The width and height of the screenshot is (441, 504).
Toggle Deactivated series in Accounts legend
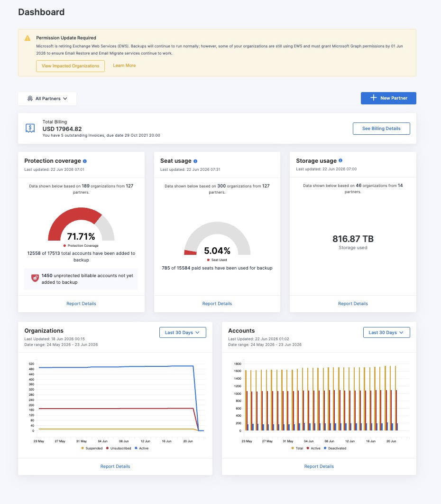coord(335,448)
